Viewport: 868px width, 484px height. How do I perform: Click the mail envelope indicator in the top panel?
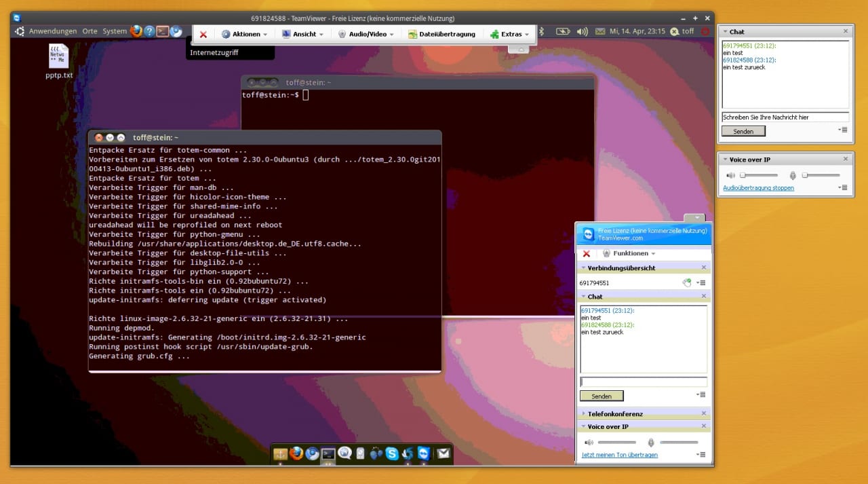[x=600, y=31]
